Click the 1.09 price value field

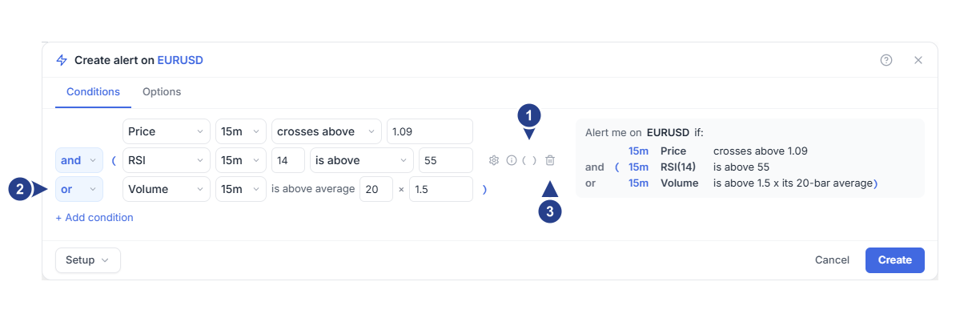[x=430, y=131]
